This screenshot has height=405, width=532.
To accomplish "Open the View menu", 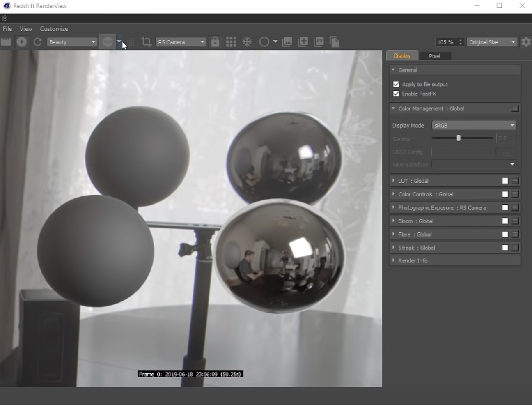I will pyautogui.click(x=26, y=29).
